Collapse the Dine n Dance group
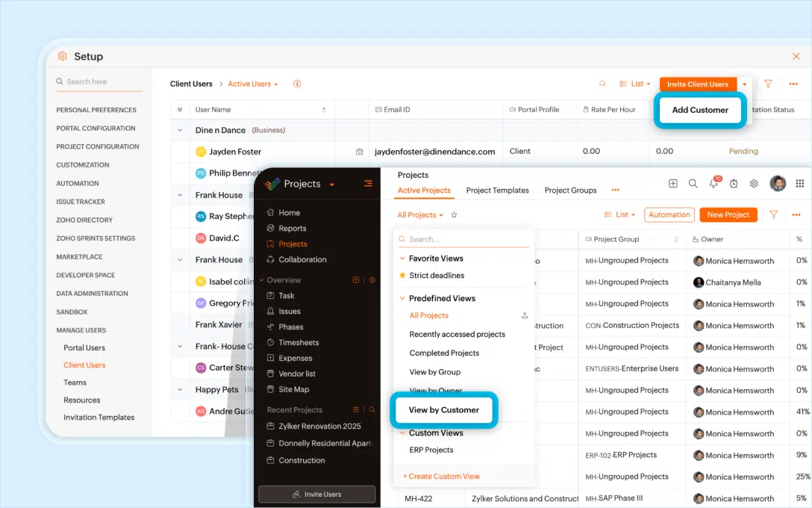The height and width of the screenshot is (508, 812). pos(180,130)
